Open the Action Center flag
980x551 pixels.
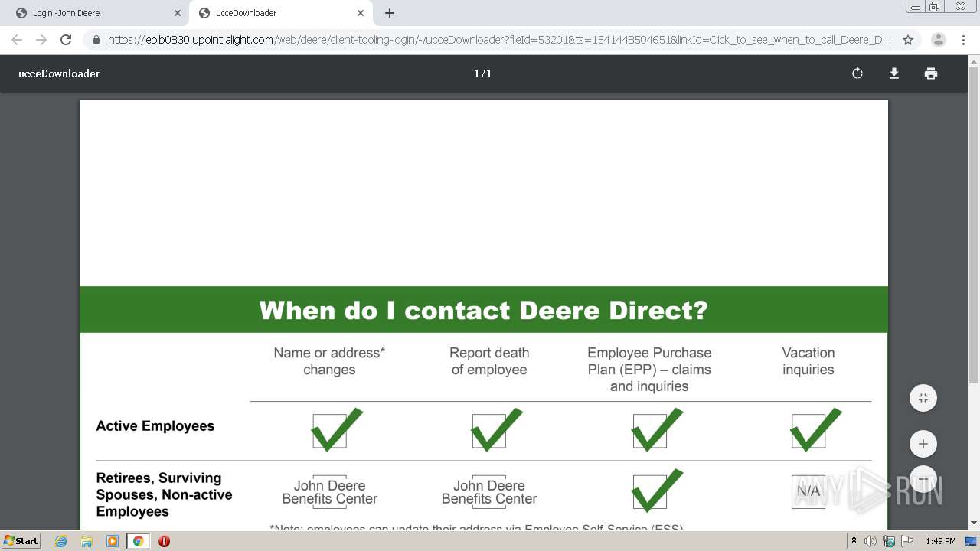pos(907,541)
